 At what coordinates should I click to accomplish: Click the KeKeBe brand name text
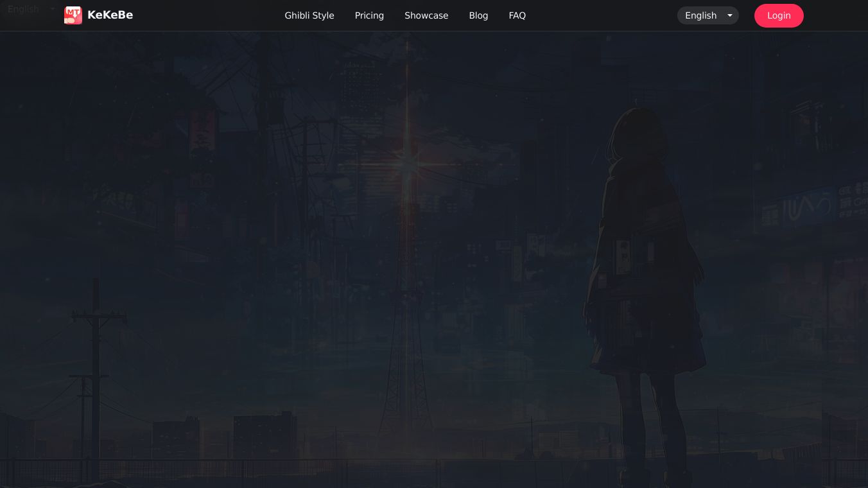tap(110, 15)
